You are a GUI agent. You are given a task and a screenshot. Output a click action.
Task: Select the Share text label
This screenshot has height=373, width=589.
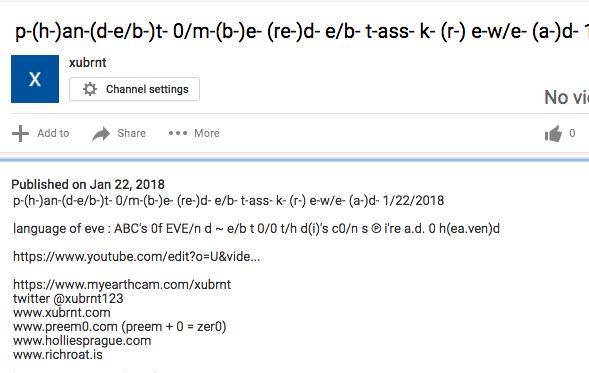[131, 133]
